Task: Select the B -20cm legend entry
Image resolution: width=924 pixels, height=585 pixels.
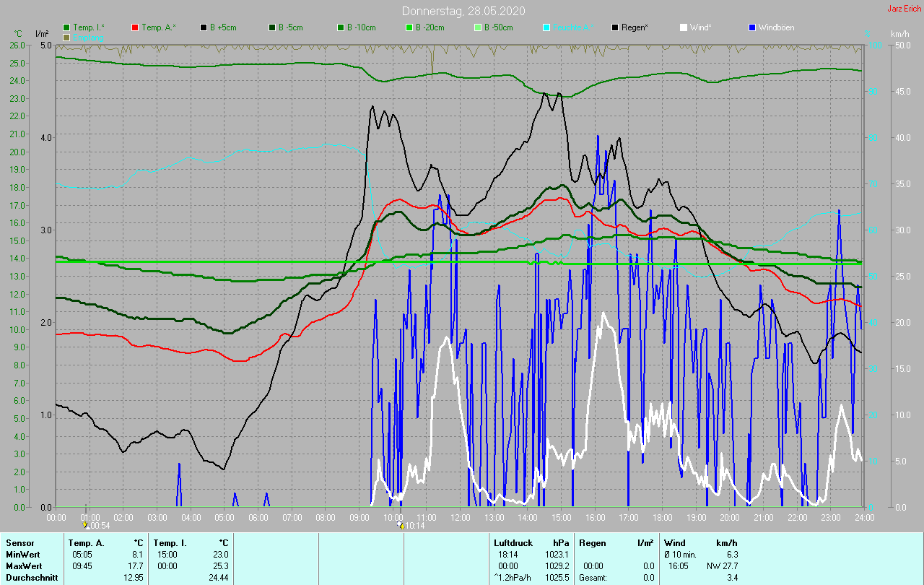Action: click(x=430, y=27)
